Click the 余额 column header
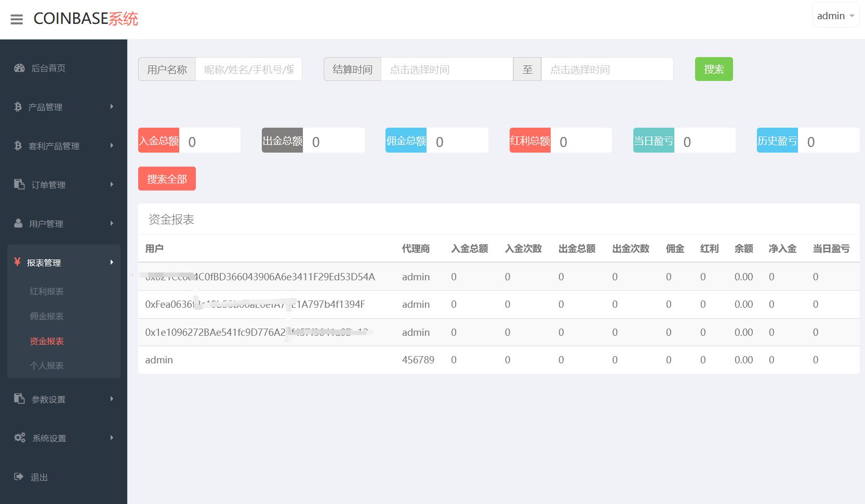Screen dimensions: 865x504 point(743,249)
